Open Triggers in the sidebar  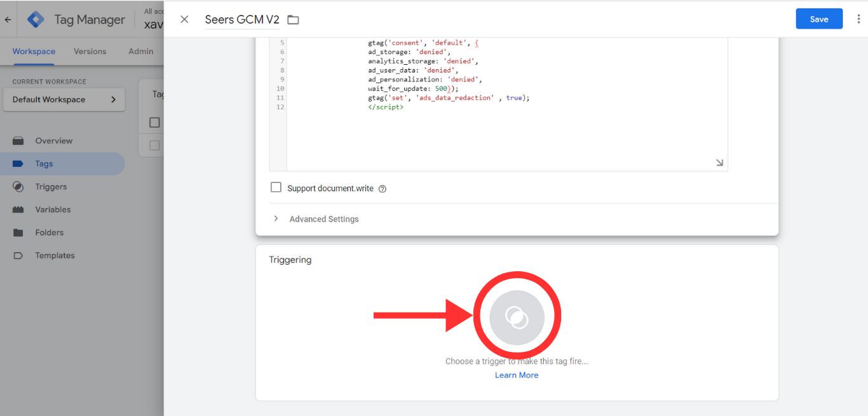(51, 187)
